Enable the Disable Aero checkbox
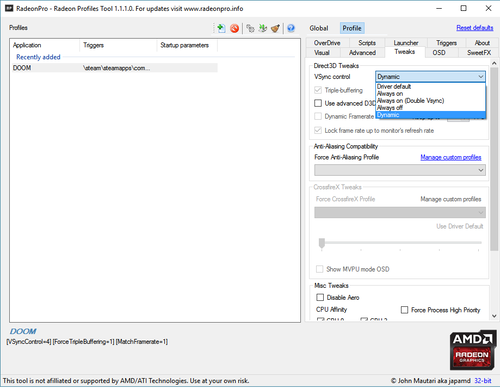Screen dimensions: 500x389 tap(320, 297)
